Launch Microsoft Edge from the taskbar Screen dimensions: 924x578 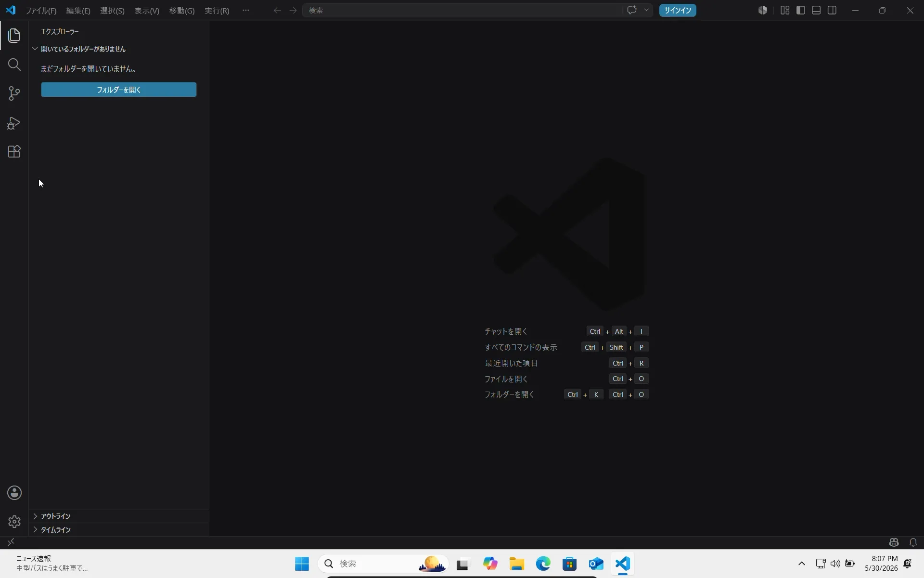coord(543,564)
